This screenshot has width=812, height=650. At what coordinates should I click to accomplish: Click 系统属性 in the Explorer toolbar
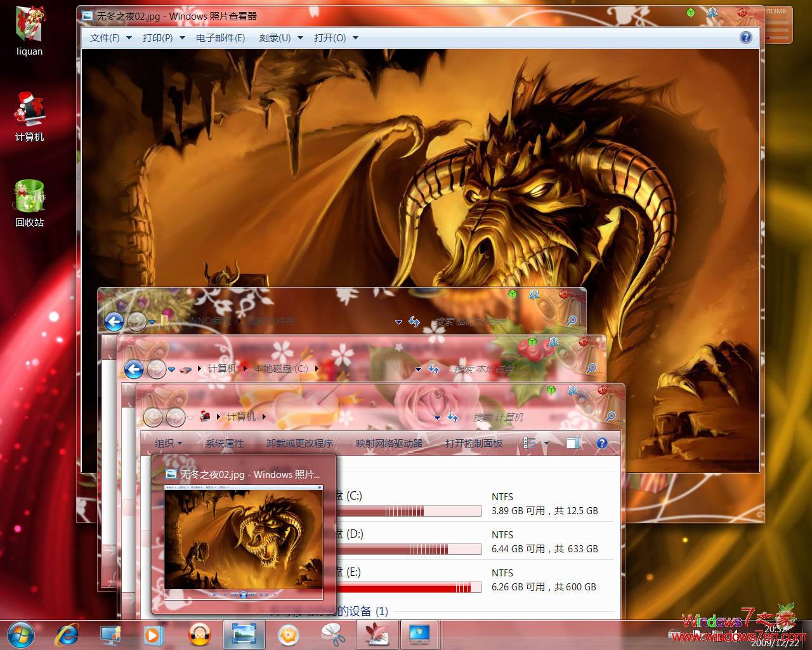point(223,443)
